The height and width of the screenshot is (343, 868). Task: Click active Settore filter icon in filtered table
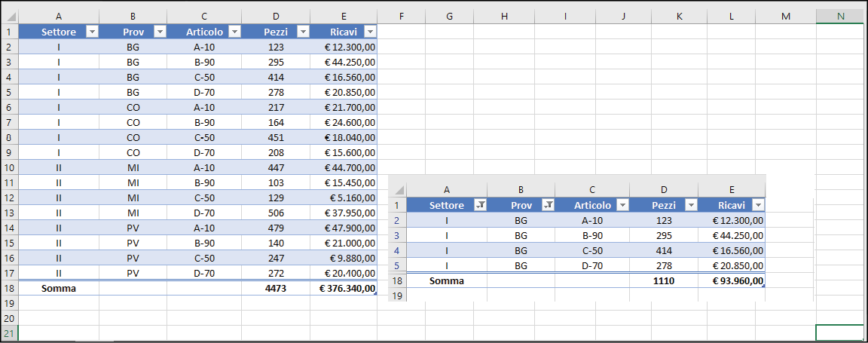coord(481,206)
